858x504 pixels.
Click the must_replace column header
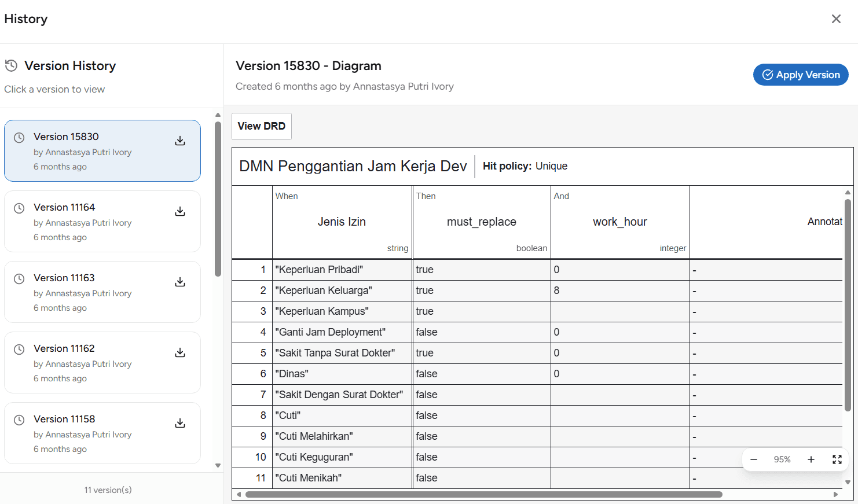(482, 222)
